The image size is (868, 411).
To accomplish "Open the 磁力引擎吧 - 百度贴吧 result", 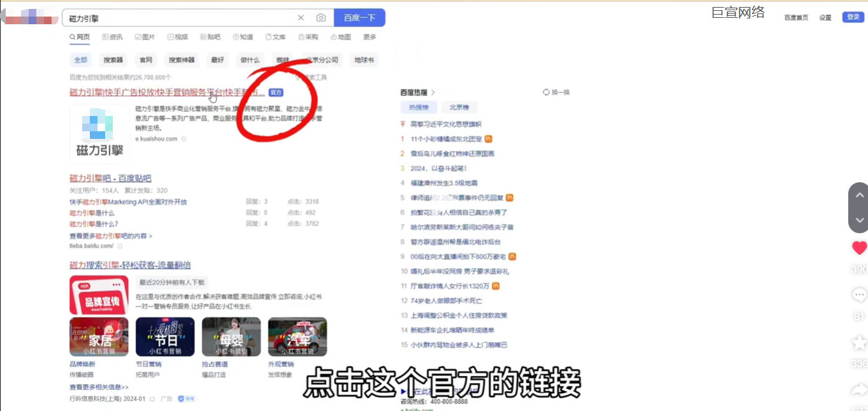I will (110, 178).
